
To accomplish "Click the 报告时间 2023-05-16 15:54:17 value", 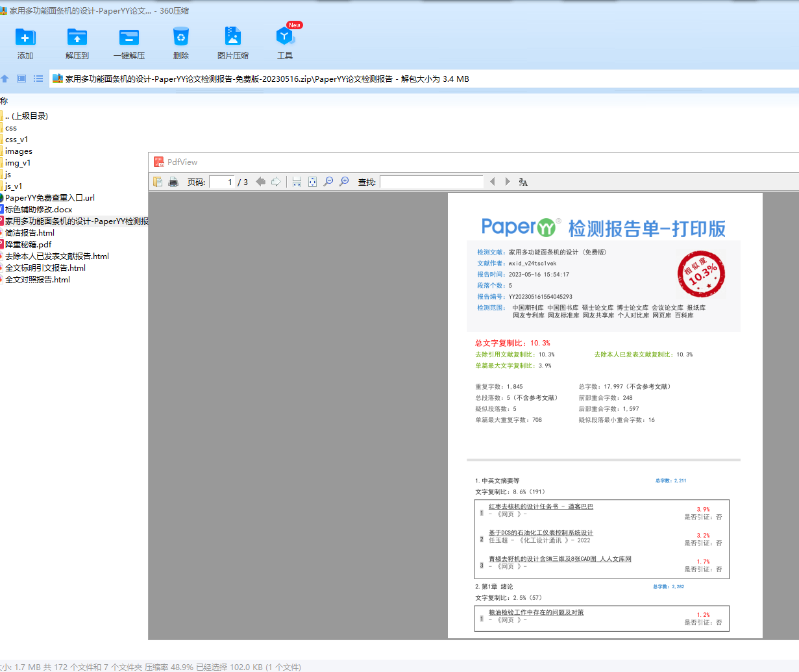I will [539, 275].
